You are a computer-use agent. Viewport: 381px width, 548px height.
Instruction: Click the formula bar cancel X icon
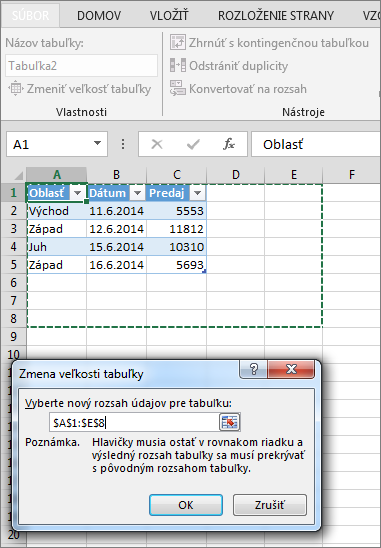pyautogui.click(x=157, y=144)
